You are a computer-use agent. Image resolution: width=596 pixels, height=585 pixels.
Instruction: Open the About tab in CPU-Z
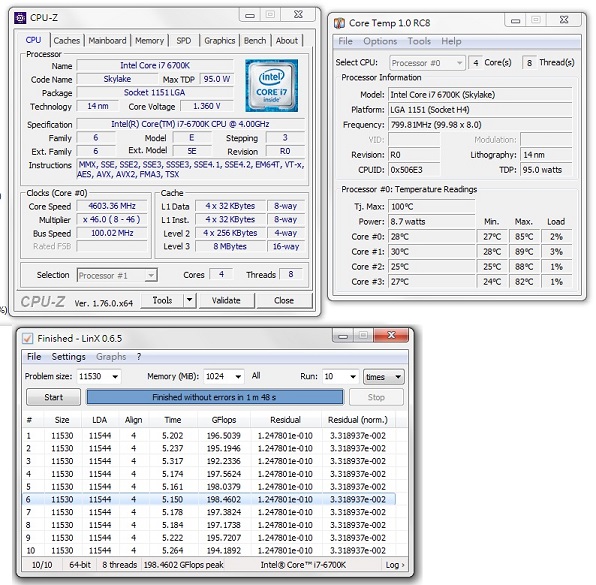(x=287, y=40)
